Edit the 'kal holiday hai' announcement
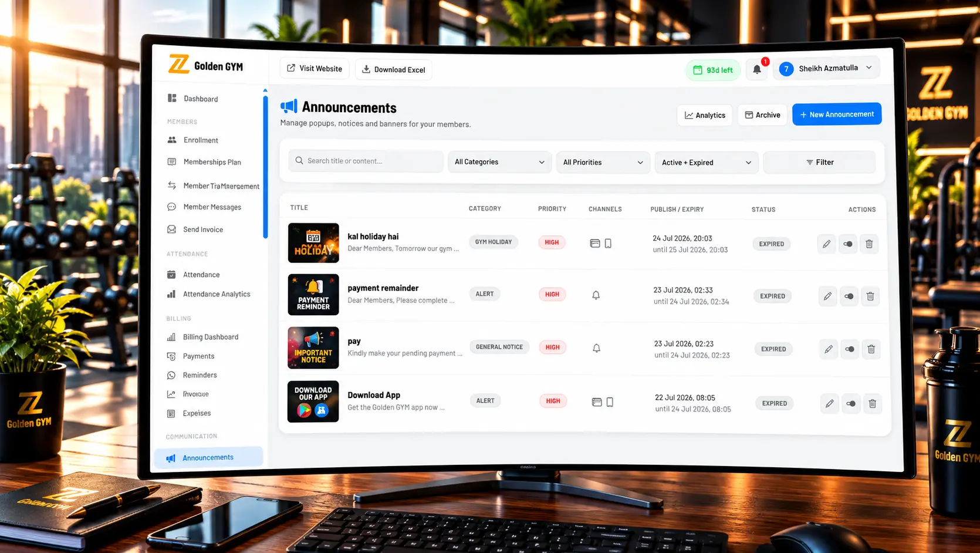The height and width of the screenshot is (553, 980). (x=826, y=244)
